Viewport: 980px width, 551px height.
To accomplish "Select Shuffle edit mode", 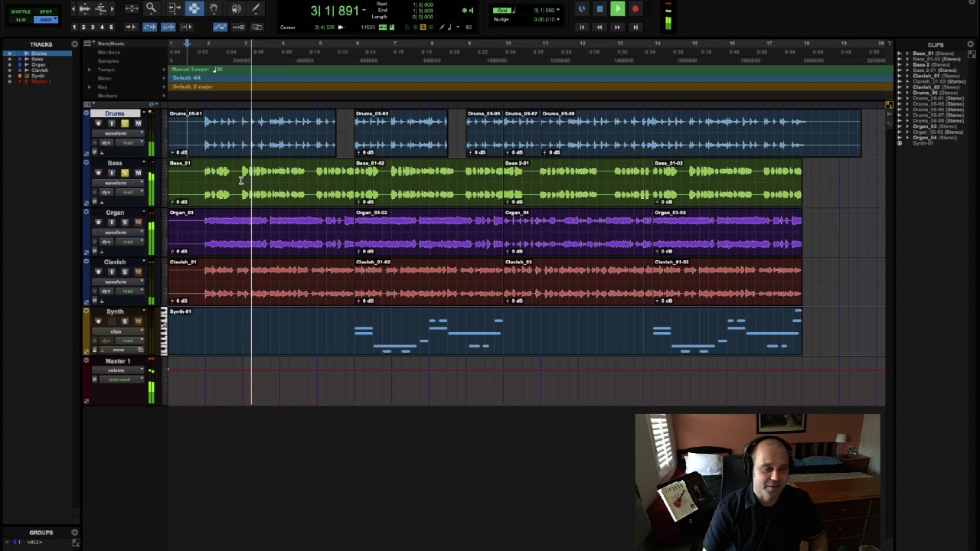I will (21, 11).
